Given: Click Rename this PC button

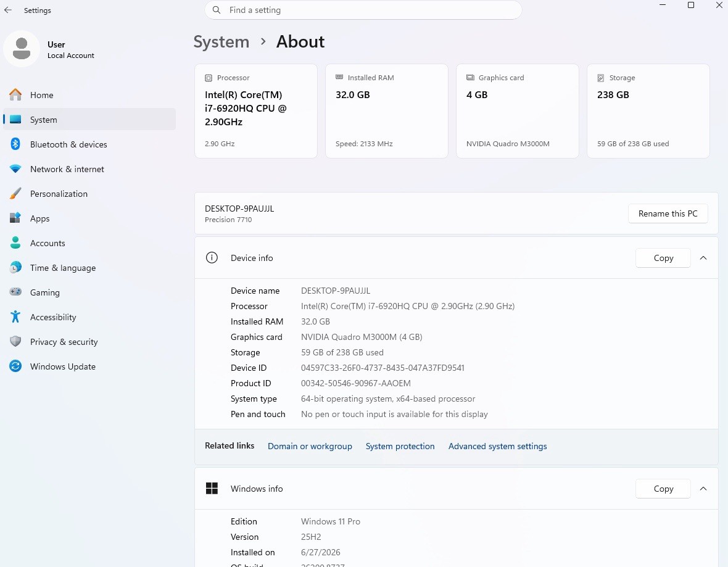Looking at the screenshot, I should pos(668,213).
